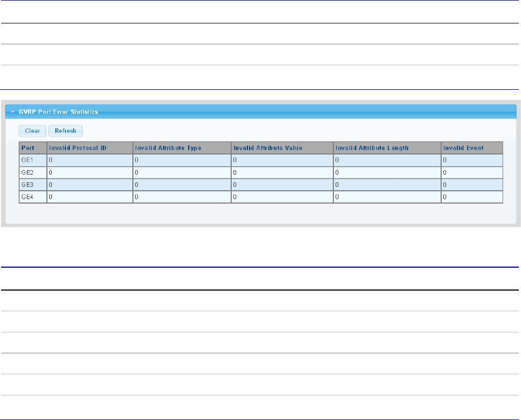Click the Port column header
This screenshot has height=420, width=521.
click(33, 148)
